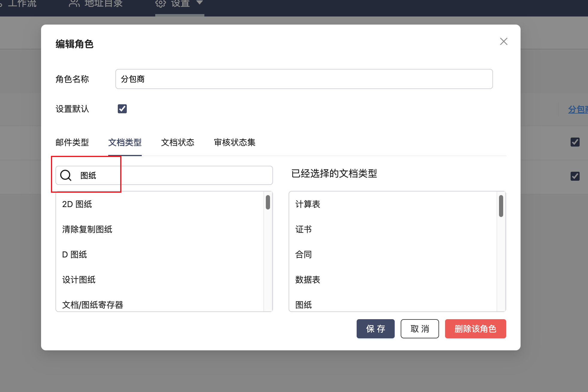Click the 角色名称 input field
Screen dimensions: 588x392
(304, 79)
